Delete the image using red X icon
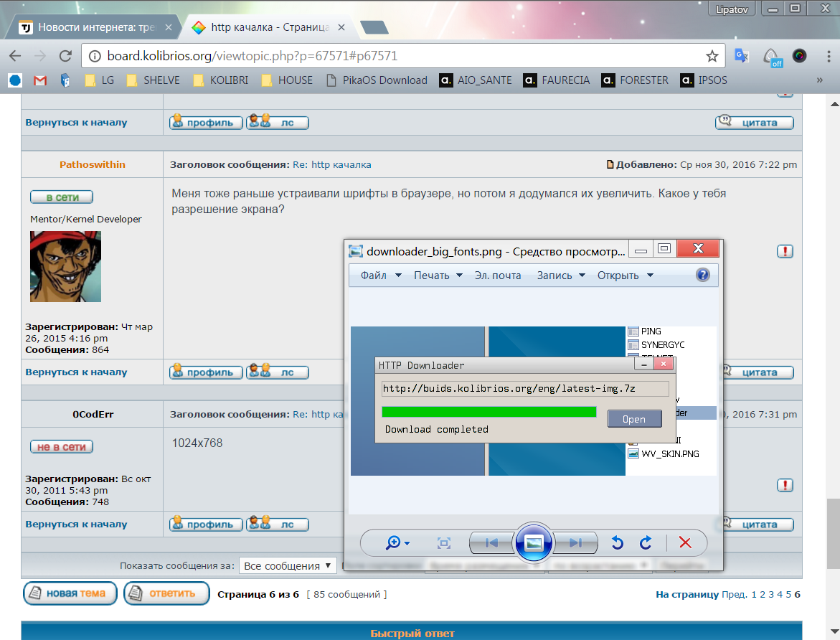Image resolution: width=840 pixels, height=640 pixels. click(685, 543)
